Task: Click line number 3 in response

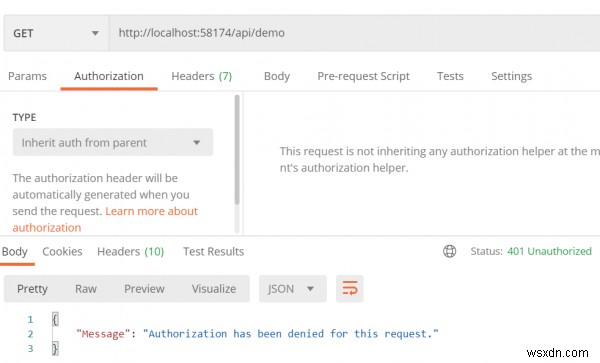Action: click(x=30, y=348)
